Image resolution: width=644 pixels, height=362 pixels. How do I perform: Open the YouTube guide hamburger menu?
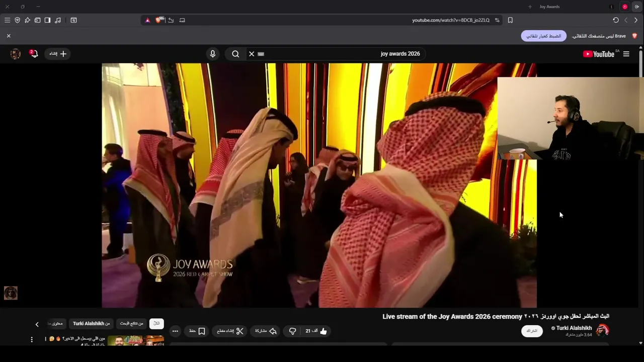click(x=626, y=54)
